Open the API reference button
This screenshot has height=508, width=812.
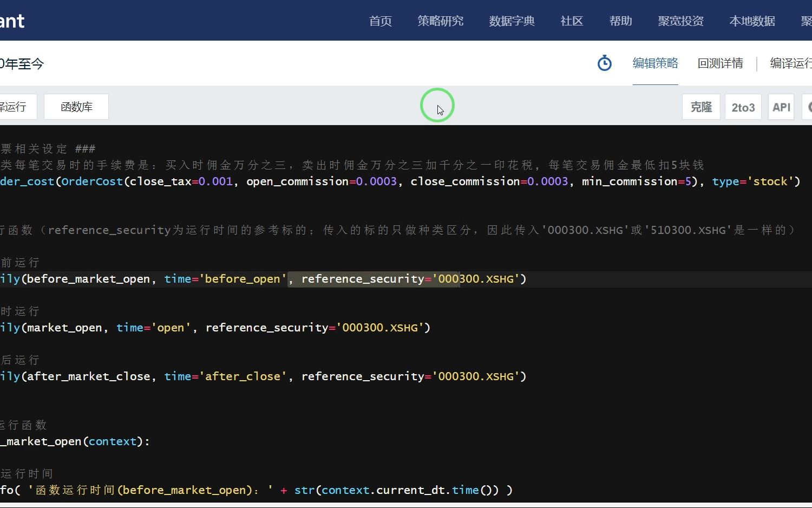[781, 107]
